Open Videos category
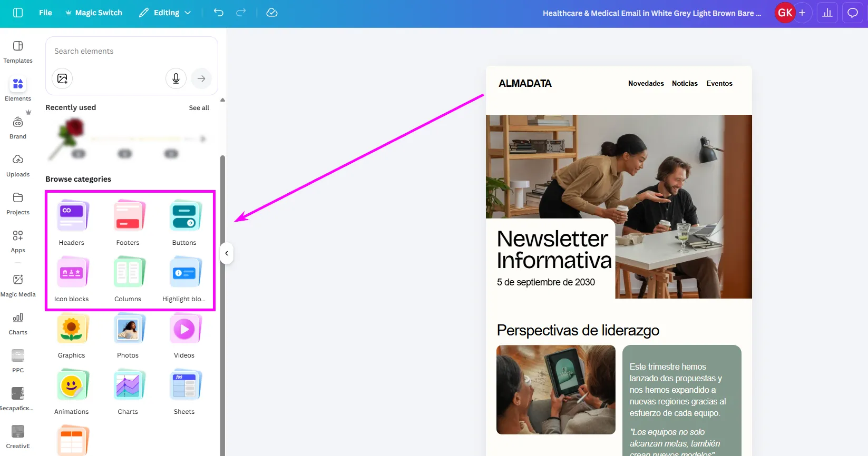Image resolution: width=868 pixels, height=456 pixels. pyautogui.click(x=184, y=336)
